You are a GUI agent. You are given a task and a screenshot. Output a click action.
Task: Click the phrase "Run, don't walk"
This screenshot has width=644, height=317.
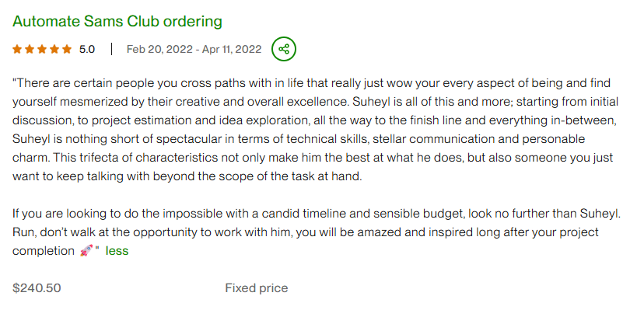coord(51,232)
